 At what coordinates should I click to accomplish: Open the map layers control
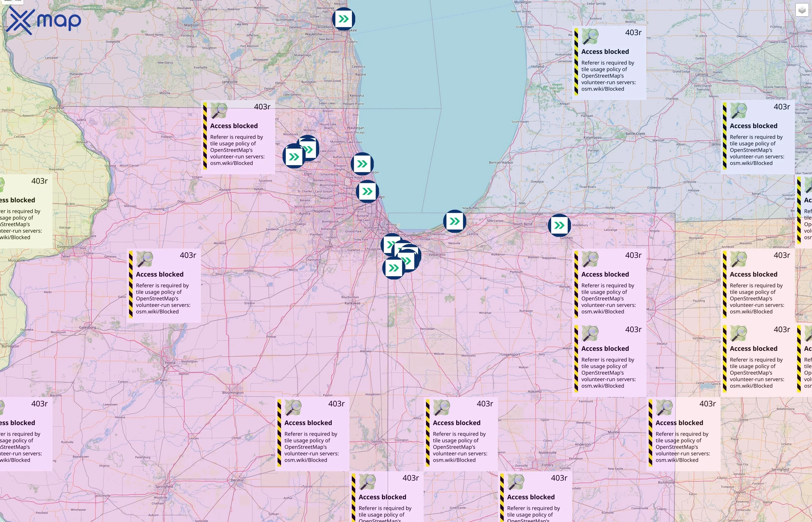click(x=802, y=10)
